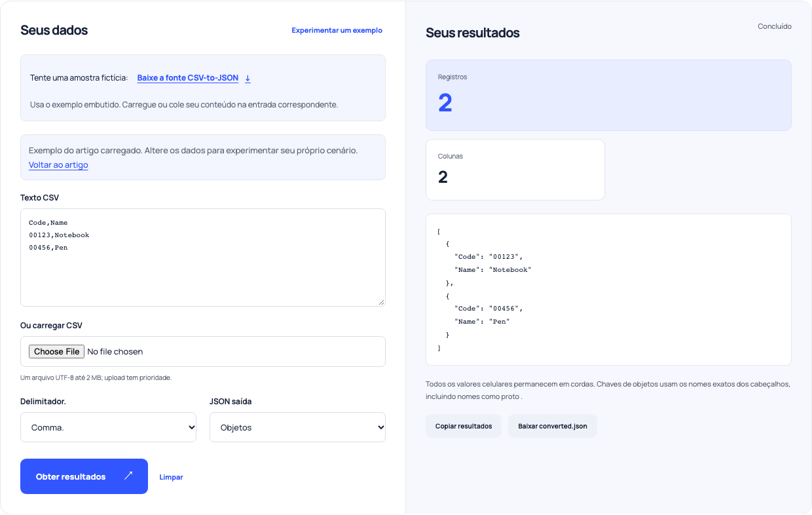Click the Registros count card
The height and width of the screenshot is (515, 812).
608,96
